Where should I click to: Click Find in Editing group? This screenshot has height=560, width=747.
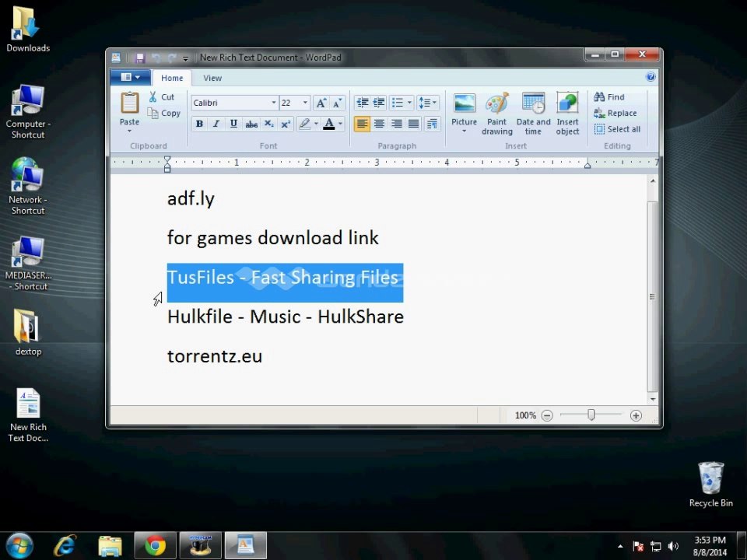click(x=608, y=97)
